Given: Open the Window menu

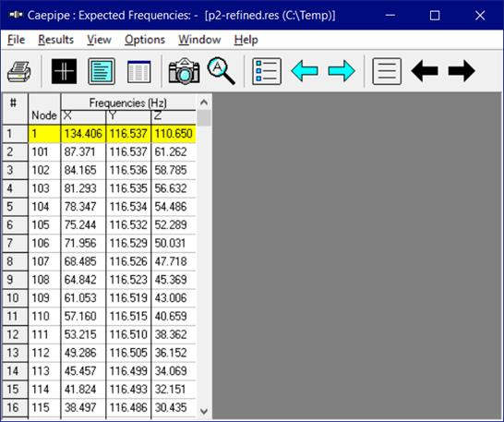Looking at the screenshot, I should tap(199, 40).
